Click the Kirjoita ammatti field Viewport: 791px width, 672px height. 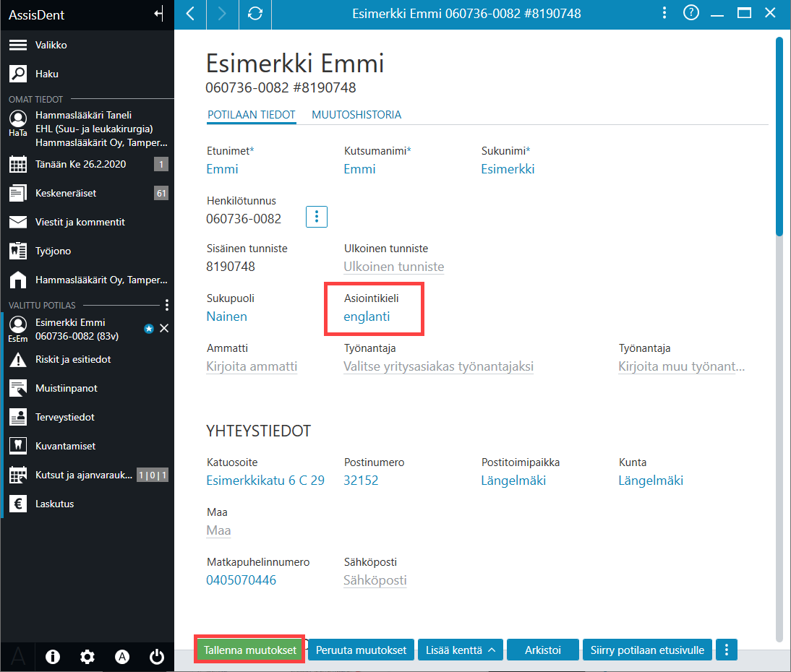(x=252, y=366)
